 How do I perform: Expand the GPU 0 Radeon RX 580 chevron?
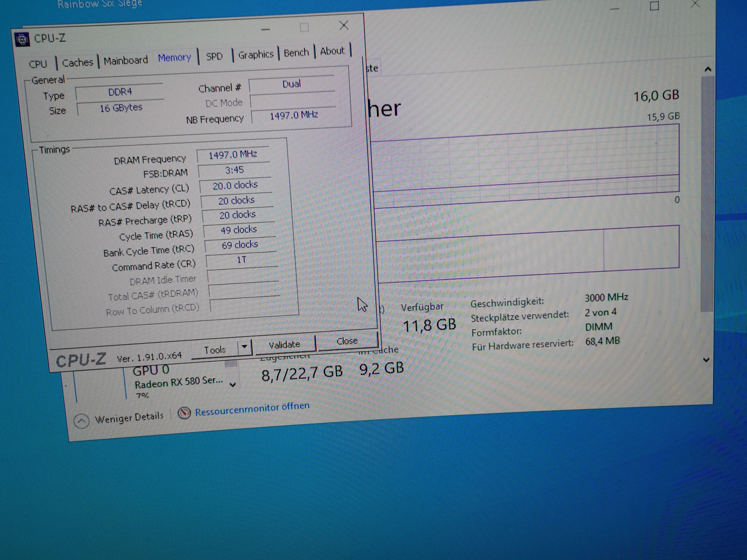click(x=233, y=384)
